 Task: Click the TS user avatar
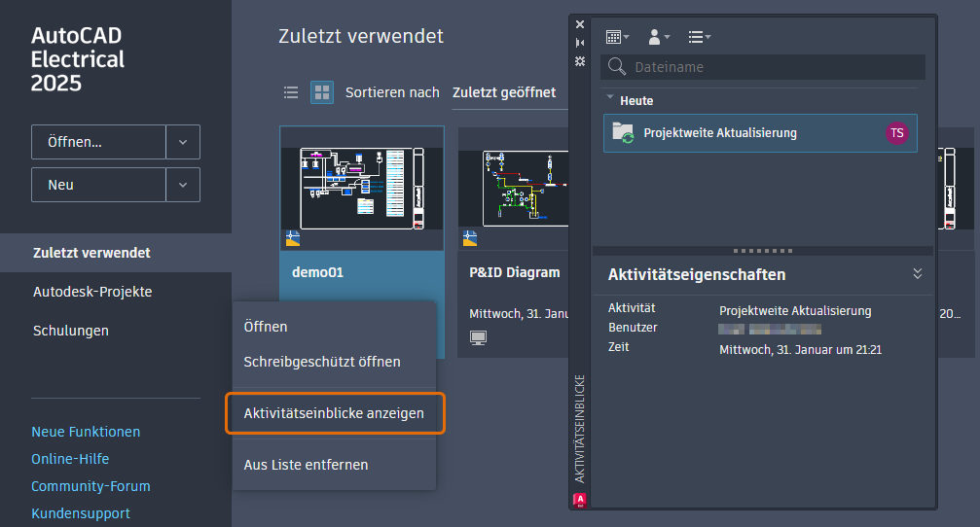click(897, 133)
